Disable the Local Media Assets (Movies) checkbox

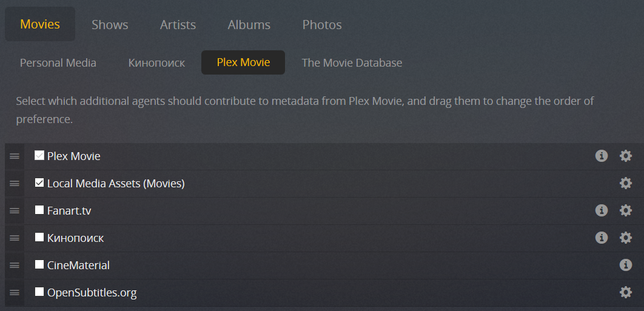[39, 183]
